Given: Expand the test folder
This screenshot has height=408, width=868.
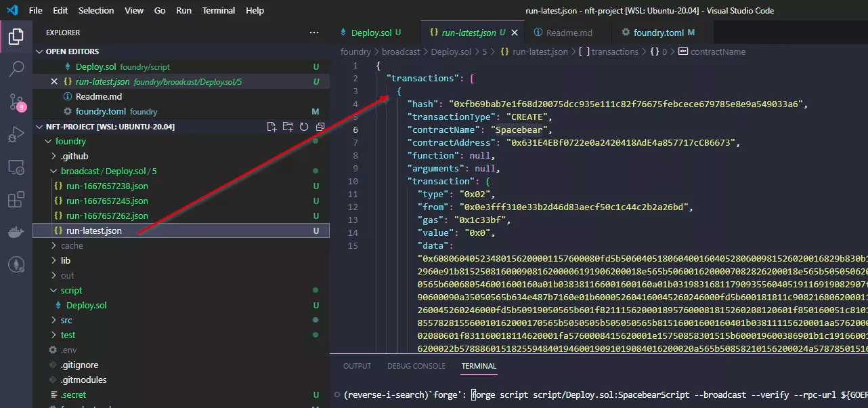Looking at the screenshot, I should 54,335.
